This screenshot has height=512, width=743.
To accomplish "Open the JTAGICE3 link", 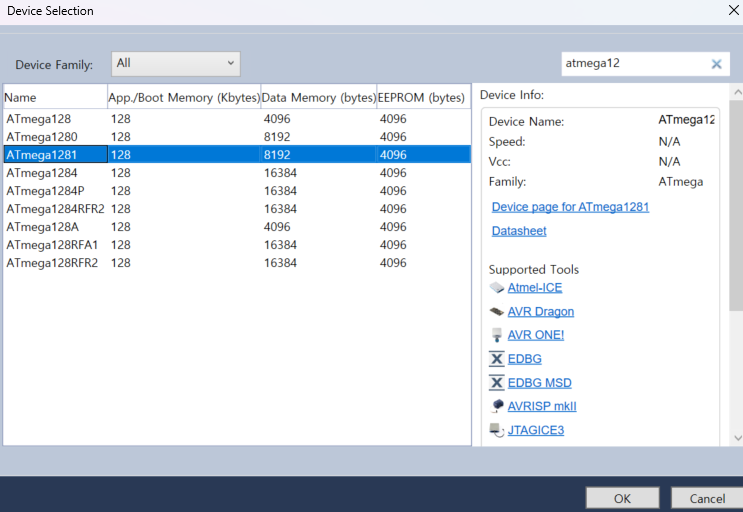I will (x=535, y=430).
